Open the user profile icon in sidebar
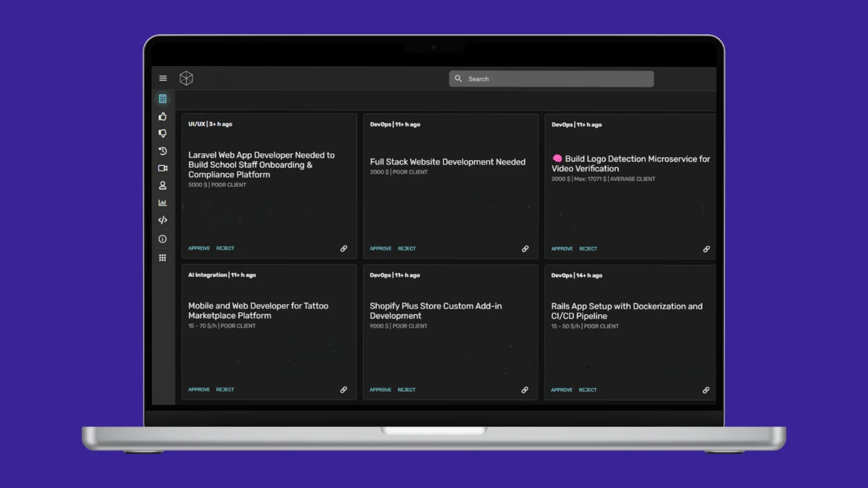The height and width of the screenshot is (488, 868). [x=163, y=185]
